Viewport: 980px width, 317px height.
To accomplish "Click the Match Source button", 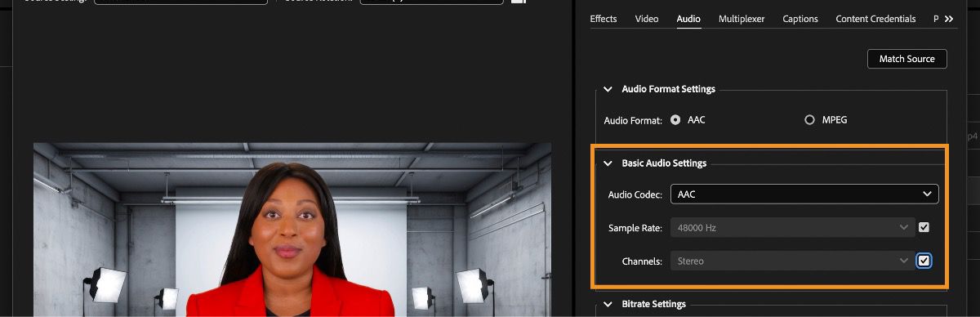I will pos(907,59).
